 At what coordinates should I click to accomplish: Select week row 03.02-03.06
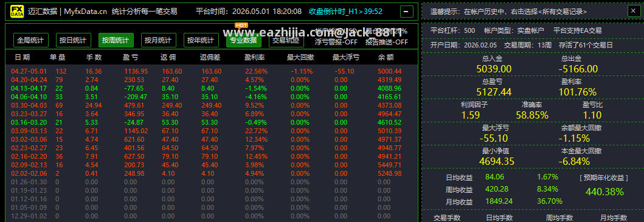[x=212, y=139]
